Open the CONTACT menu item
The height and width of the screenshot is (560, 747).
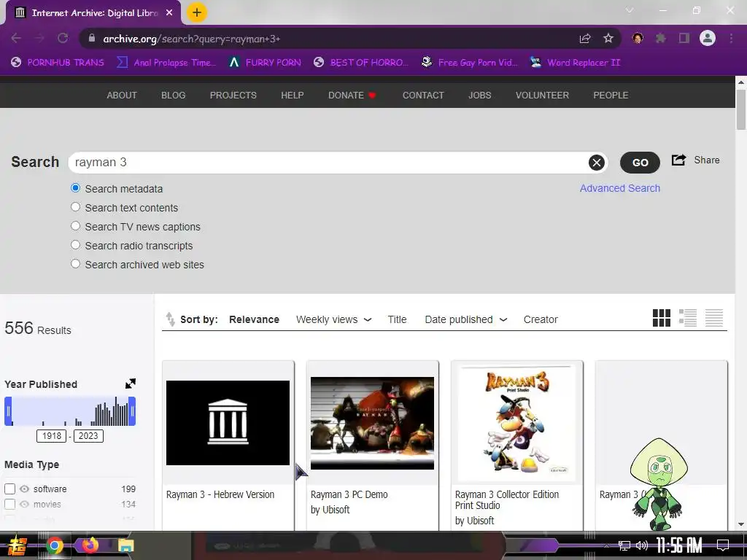click(424, 96)
